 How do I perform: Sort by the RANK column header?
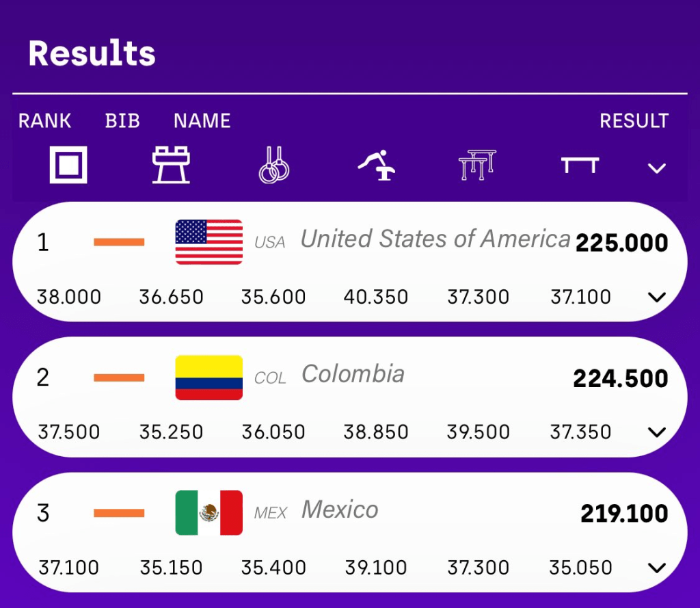point(44,121)
